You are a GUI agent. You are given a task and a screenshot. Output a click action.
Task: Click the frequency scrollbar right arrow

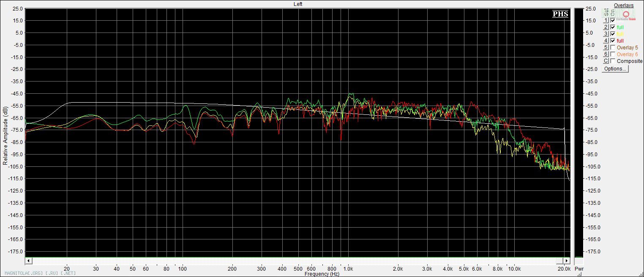pyautogui.click(x=566, y=261)
